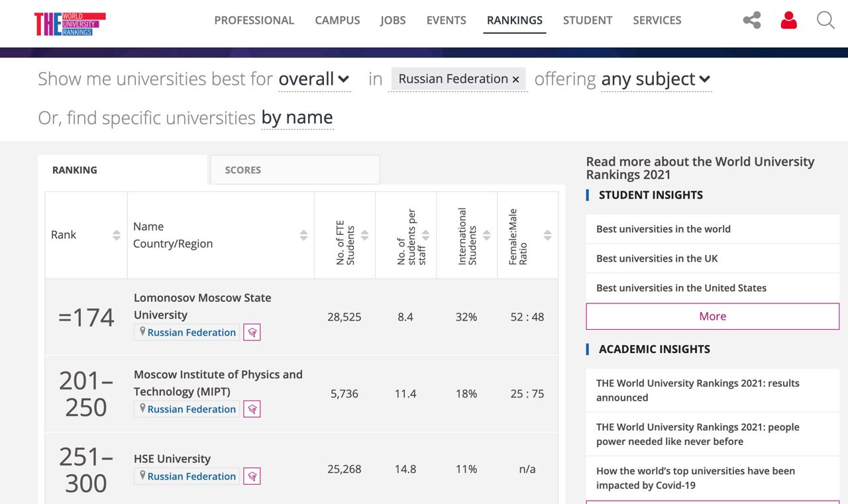Open HSE University link
Screen dimensions: 848x504
172,459
